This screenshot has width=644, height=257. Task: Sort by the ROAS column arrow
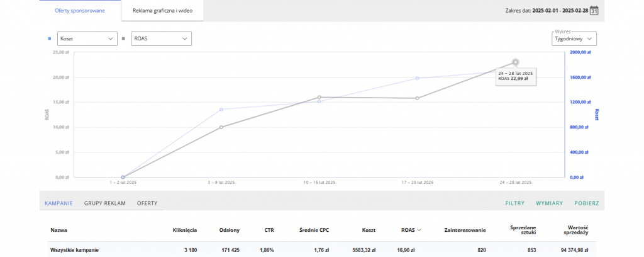[x=419, y=230]
